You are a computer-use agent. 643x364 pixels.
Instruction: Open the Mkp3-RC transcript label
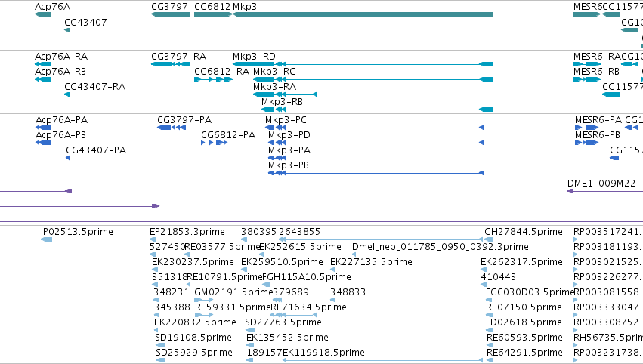click(x=274, y=72)
